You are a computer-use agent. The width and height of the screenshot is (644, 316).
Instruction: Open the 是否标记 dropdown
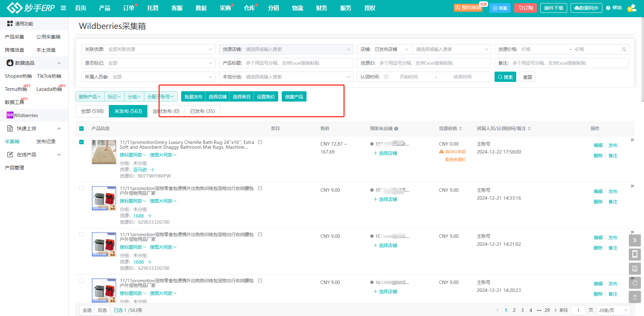pyautogui.click(x=148, y=63)
